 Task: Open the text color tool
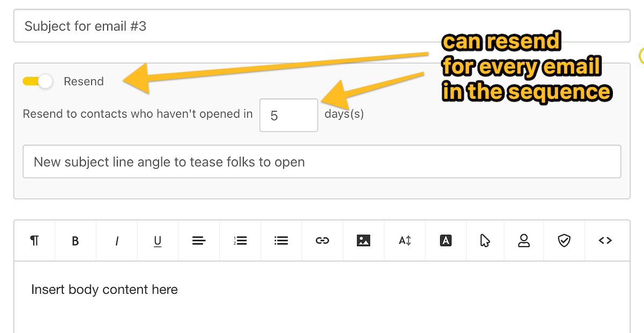point(445,241)
